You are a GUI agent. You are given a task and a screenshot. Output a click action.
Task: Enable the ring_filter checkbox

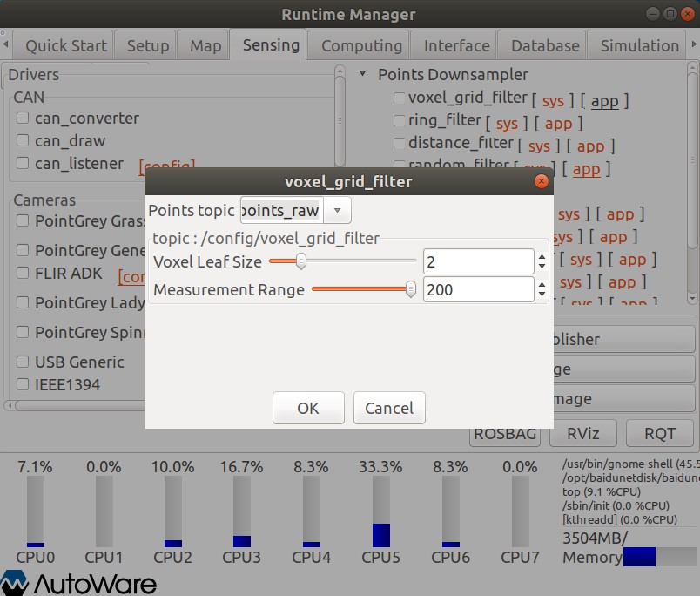399,120
